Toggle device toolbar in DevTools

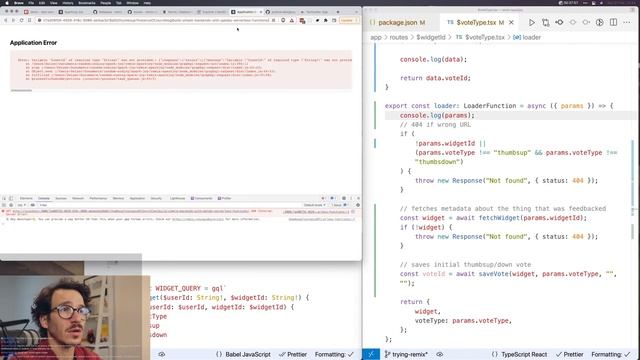(x=11, y=198)
